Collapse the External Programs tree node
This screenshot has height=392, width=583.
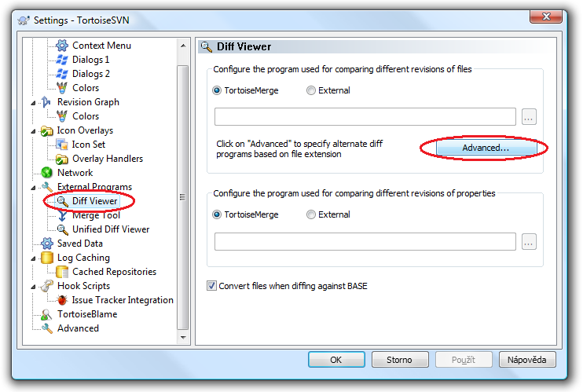[x=33, y=187]
